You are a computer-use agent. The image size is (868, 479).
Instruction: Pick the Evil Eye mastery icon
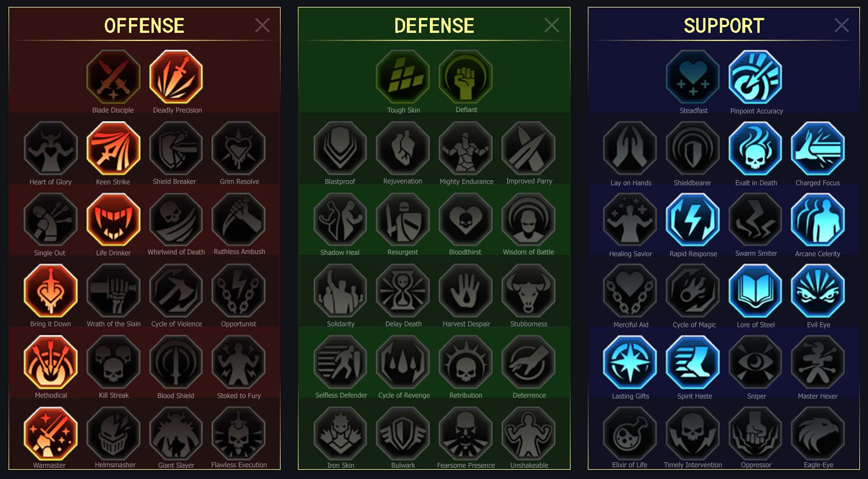point(818,291)
